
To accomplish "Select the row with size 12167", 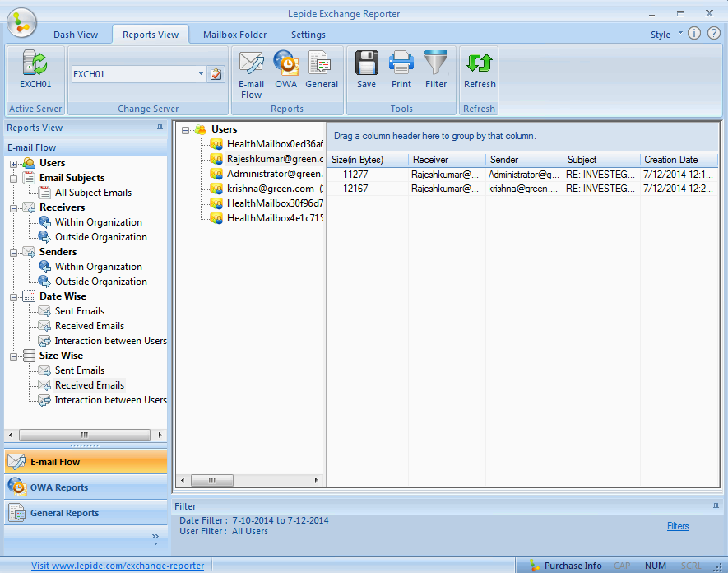I will click(x=522, y=189).
